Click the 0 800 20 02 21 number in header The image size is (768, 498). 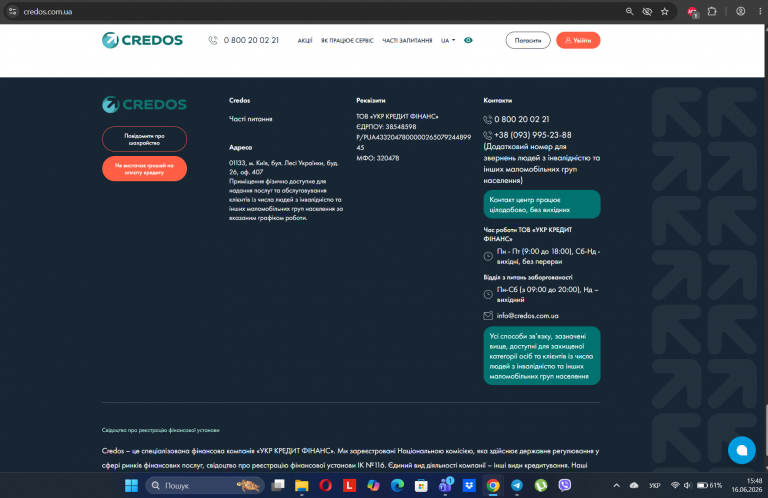tap(251, 40)
